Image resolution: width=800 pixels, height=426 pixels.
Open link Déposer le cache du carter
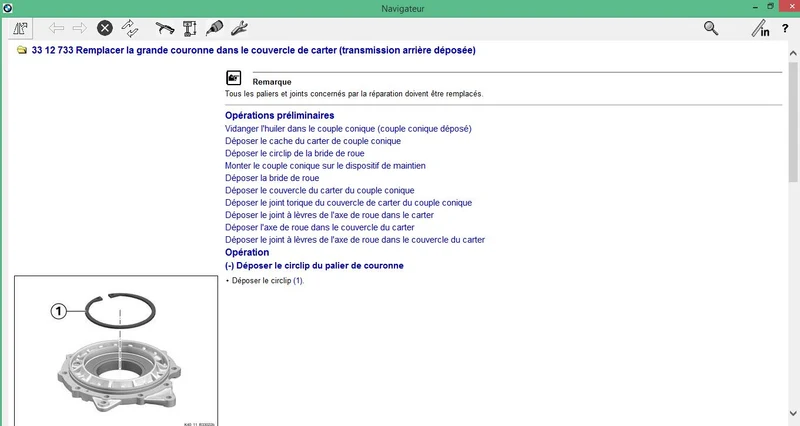(313, 141)
